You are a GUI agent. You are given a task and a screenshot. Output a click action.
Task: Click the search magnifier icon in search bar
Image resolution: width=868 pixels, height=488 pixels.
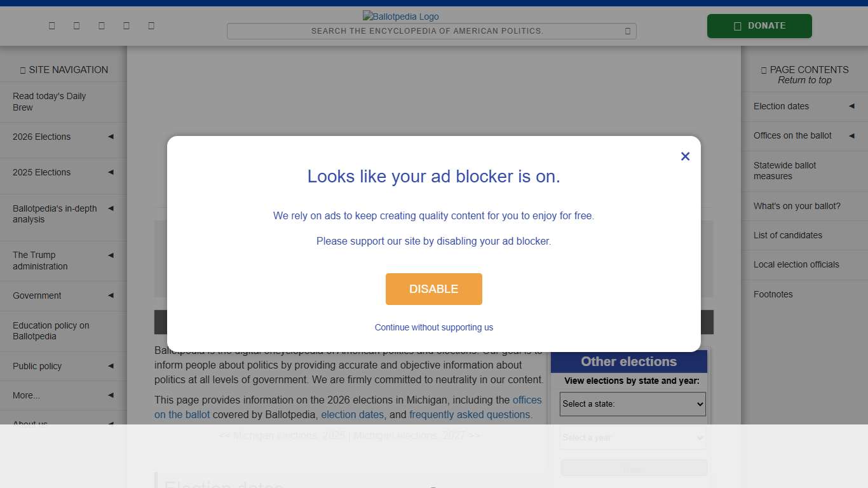(628, 31)
